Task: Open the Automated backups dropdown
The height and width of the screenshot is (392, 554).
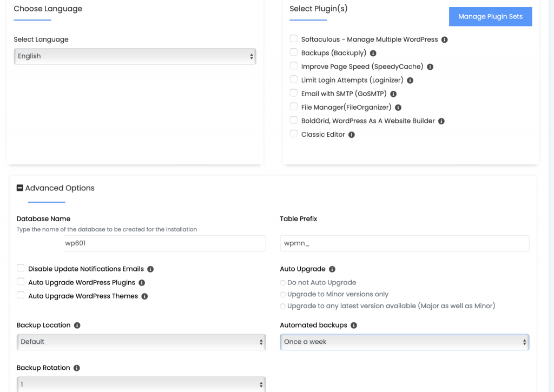Action: (x=404, y=342)
